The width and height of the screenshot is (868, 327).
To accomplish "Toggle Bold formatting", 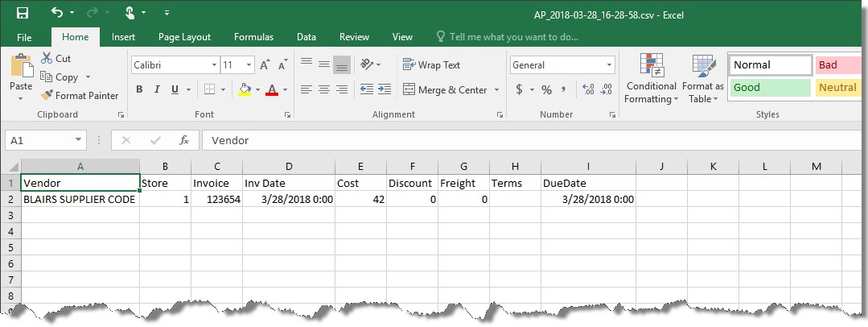I will click(x=140, y=89).
